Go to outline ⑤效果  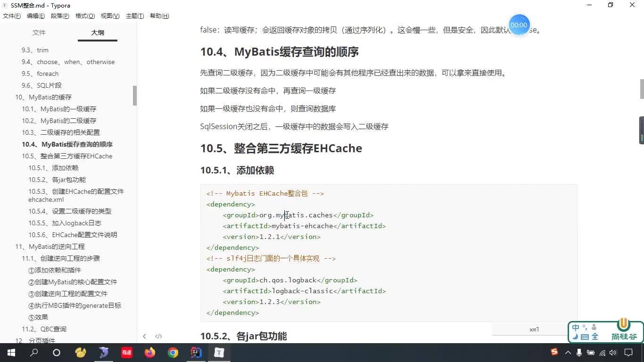(38, 317)
